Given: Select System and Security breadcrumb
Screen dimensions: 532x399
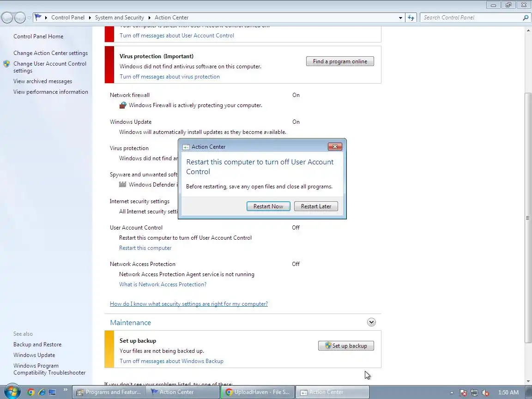Looking at the screenshot, I should pyautogui.click(x=120, y=18).
